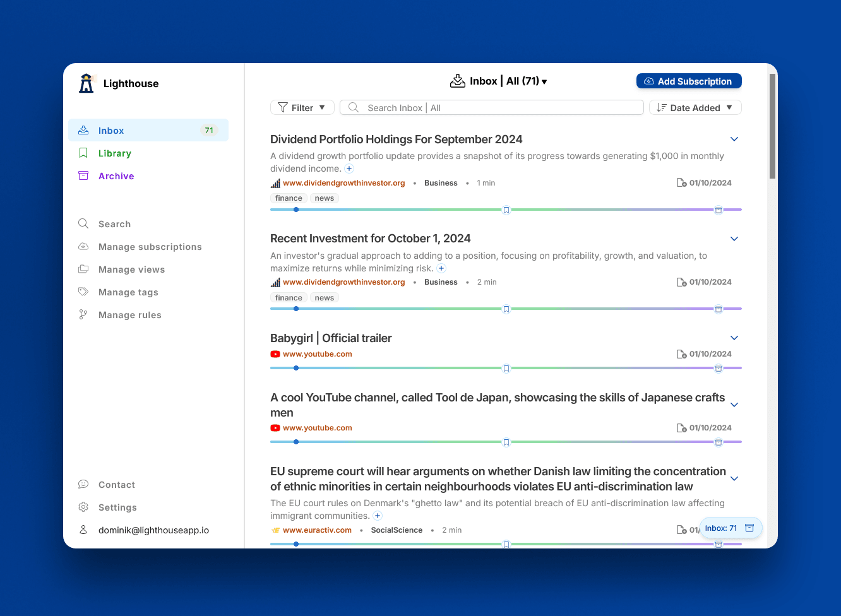The width and height of the screenshot is (841, 616).
Task: Click blue progress dot on Dividend Portfolio slider
Action: coord(296,210)
